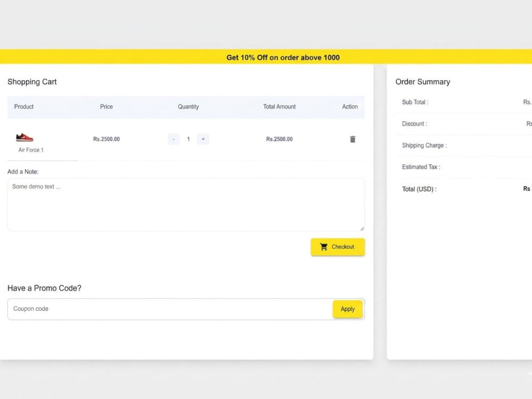Image resolution: width=532 pixels, height=399 pixels.
Task: Click the Estimated Tax label
Action: (421, 167)
